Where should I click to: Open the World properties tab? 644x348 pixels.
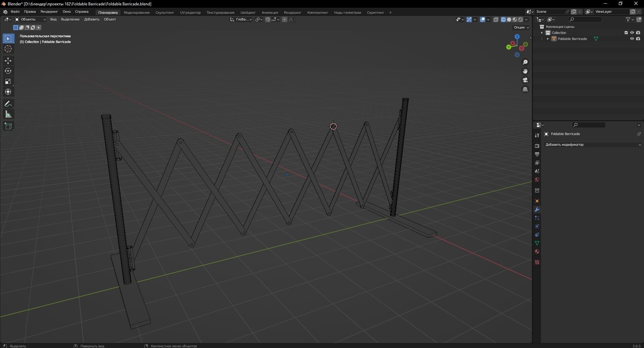[x=537, y=180]
